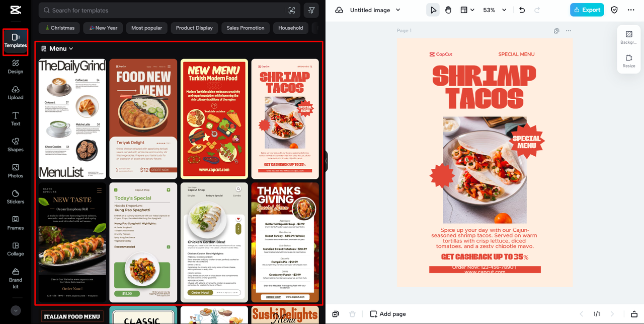Click the cloud save status icon
Image resolution: width=644 pixels, height=324 pixels.
click(x=339, y=10)
